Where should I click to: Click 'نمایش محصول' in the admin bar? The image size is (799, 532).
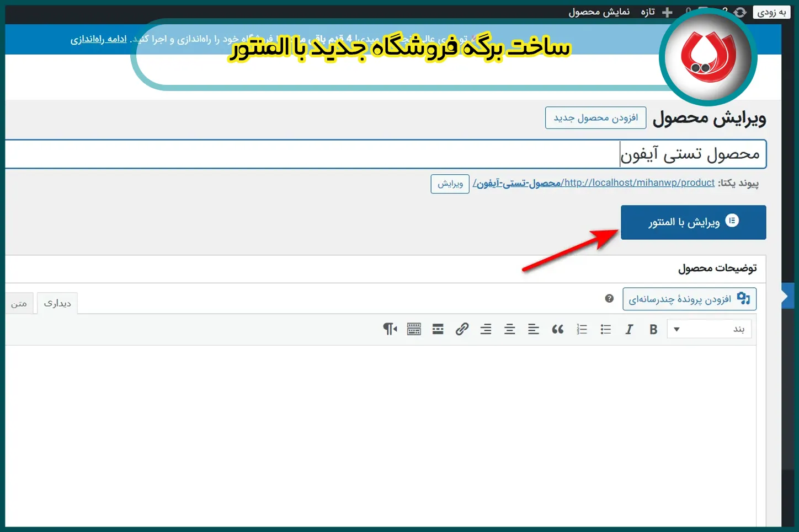tap(599, 12)
